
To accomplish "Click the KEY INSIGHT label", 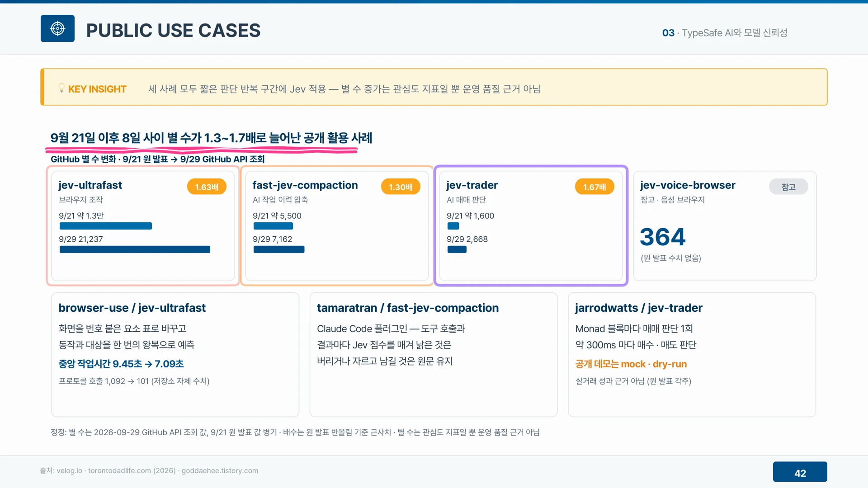I will pos(97,89).
